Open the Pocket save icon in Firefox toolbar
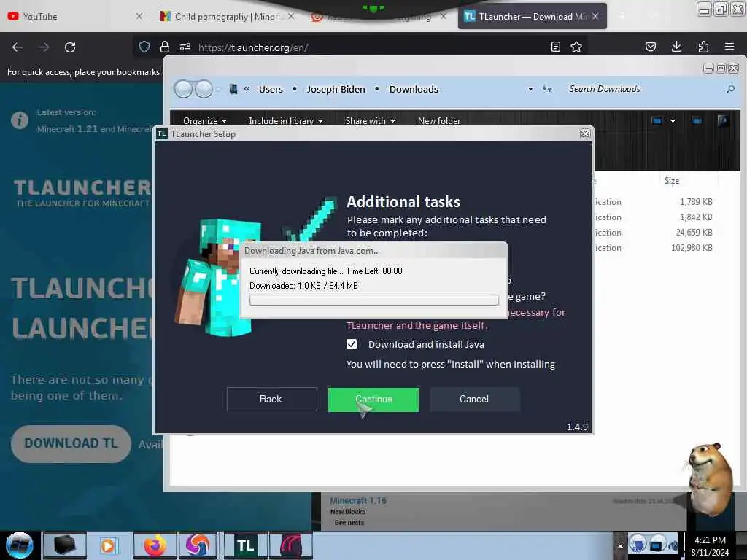Viewport: 747px width, 560px height. pos(650,47)
